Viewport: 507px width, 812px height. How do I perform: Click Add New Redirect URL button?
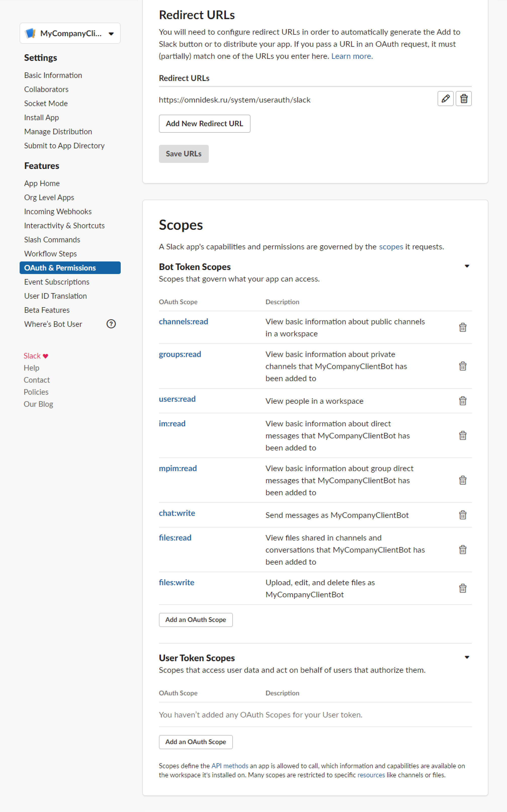pos(204,124)
